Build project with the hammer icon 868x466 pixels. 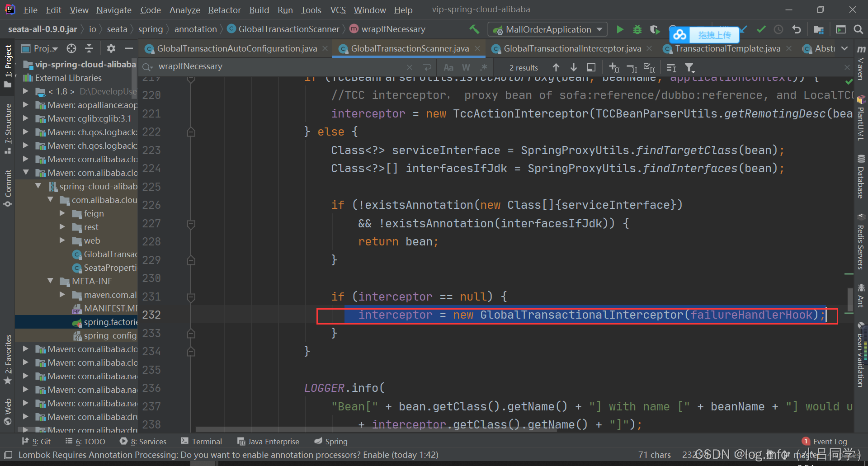point(474,29)
